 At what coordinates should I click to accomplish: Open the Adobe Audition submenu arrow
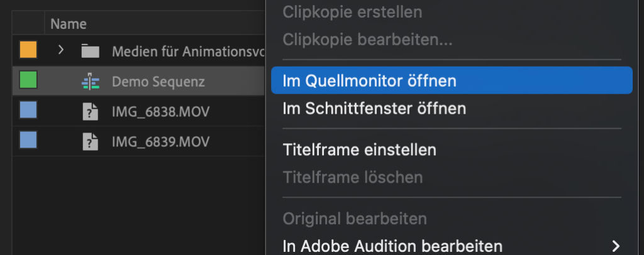616,245
